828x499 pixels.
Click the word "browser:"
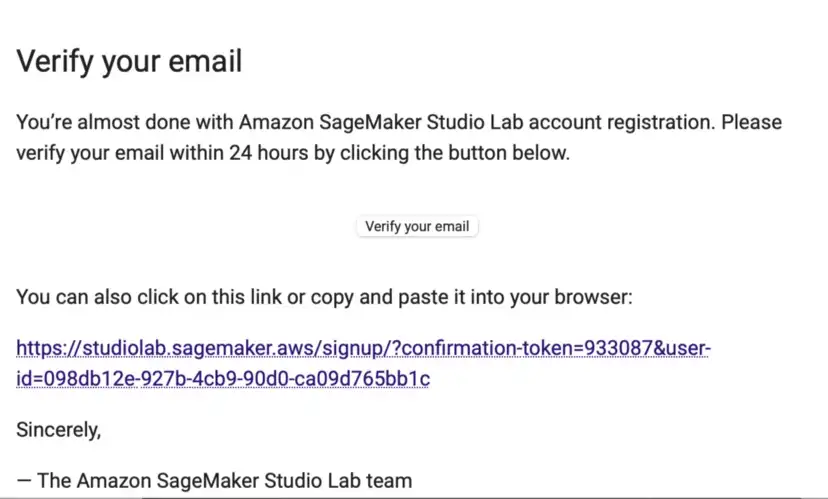[593, 297]
